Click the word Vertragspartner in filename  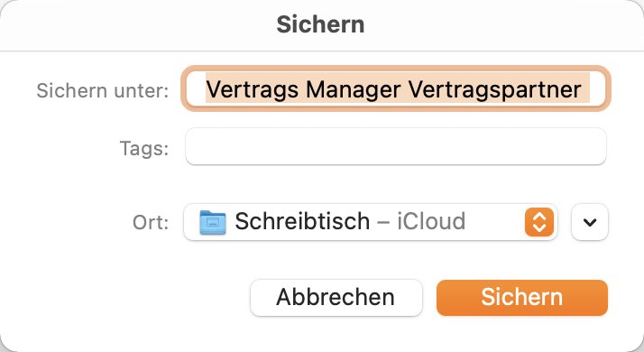click(495, 89)
